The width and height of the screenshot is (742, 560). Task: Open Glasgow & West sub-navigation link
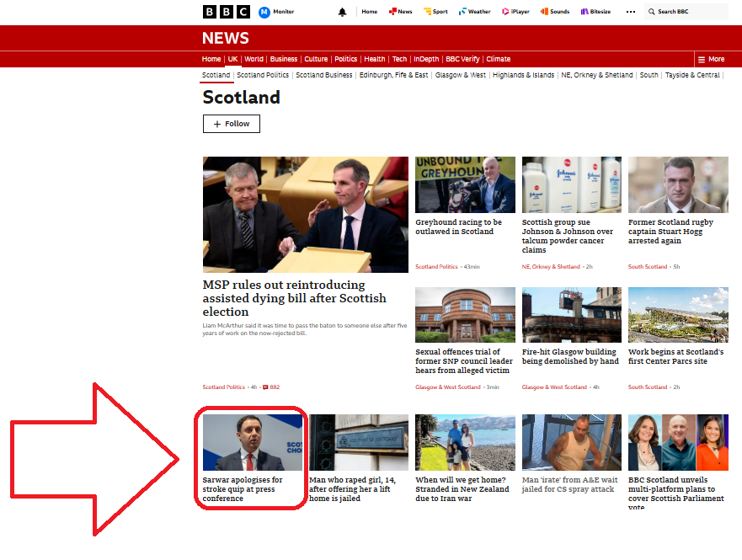[x=461, y=75]
